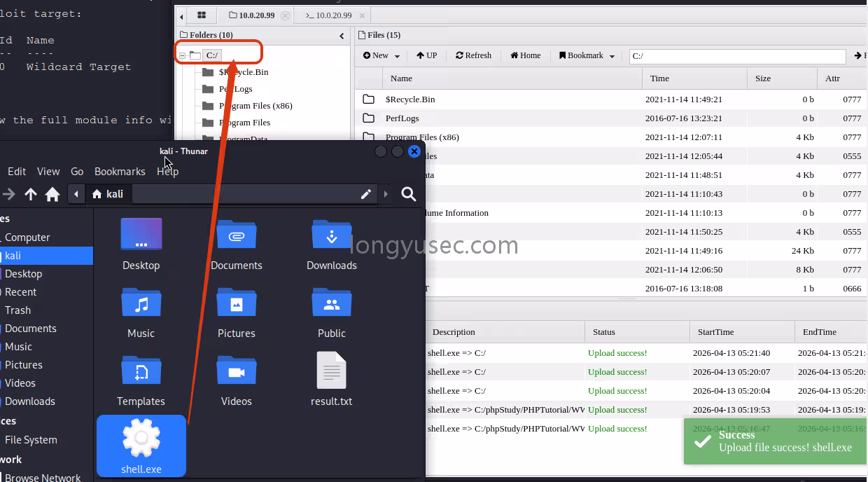This screenshot has height=482, width=868.
Task: Click Thunar's search magnifier icon
Action: pos(409,194)
